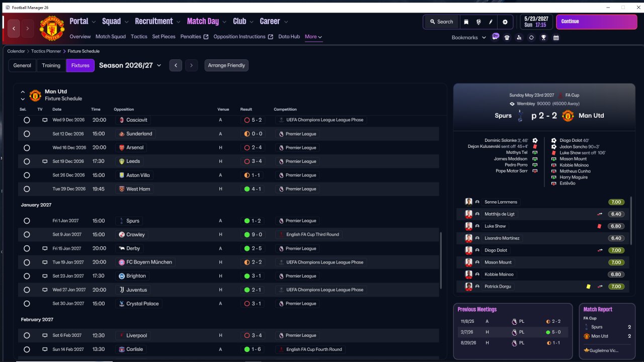Click the date and time display
The height and width of the screenshot is (362, 644).
coord(536,22)
